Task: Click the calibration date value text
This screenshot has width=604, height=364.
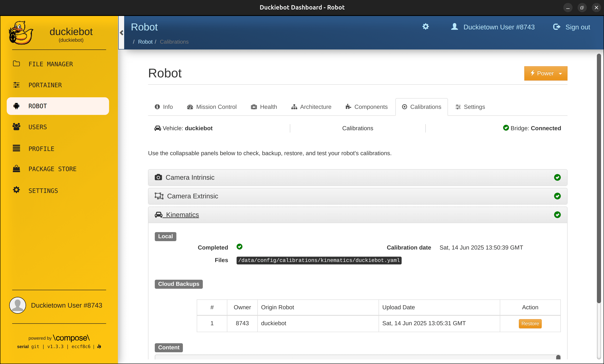Action: [481, 248]
